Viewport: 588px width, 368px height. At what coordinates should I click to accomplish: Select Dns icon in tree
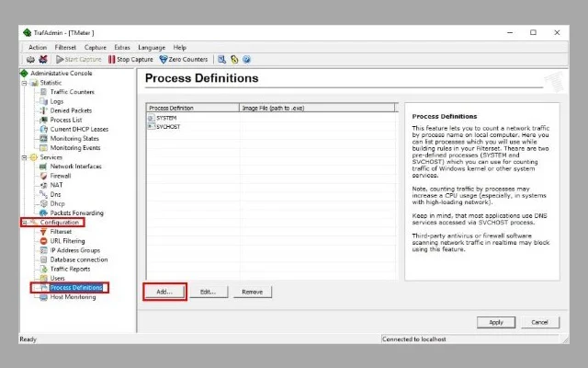[x=43, y=194]
